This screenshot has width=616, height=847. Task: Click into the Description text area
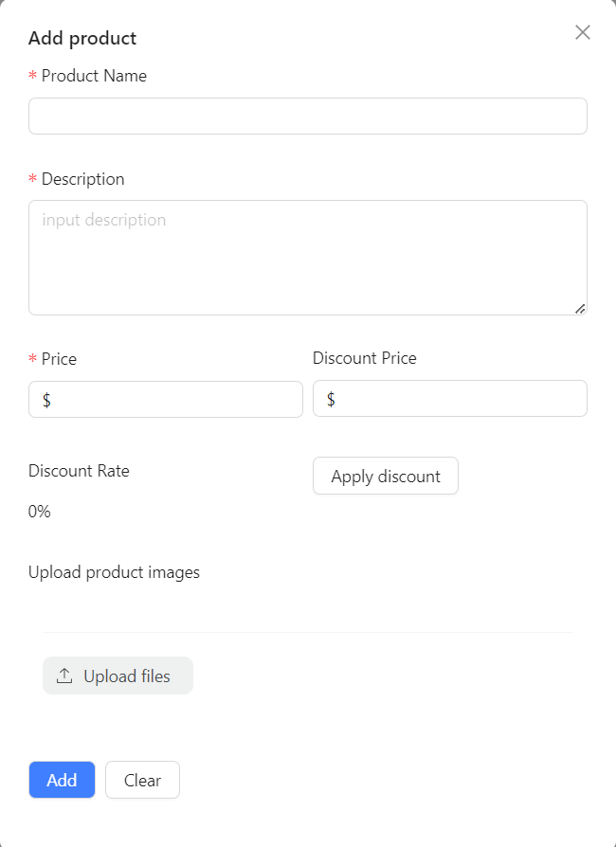pos(308,258)
